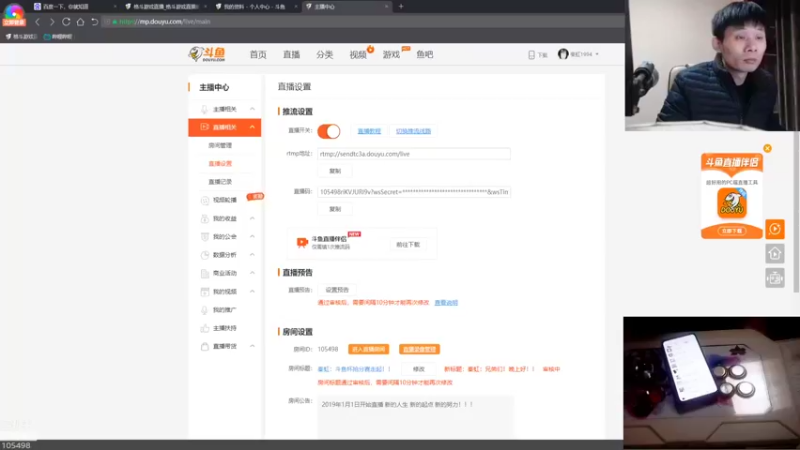
Task: Click the shield icon beside 我的公会
Action: pos(205,237)
